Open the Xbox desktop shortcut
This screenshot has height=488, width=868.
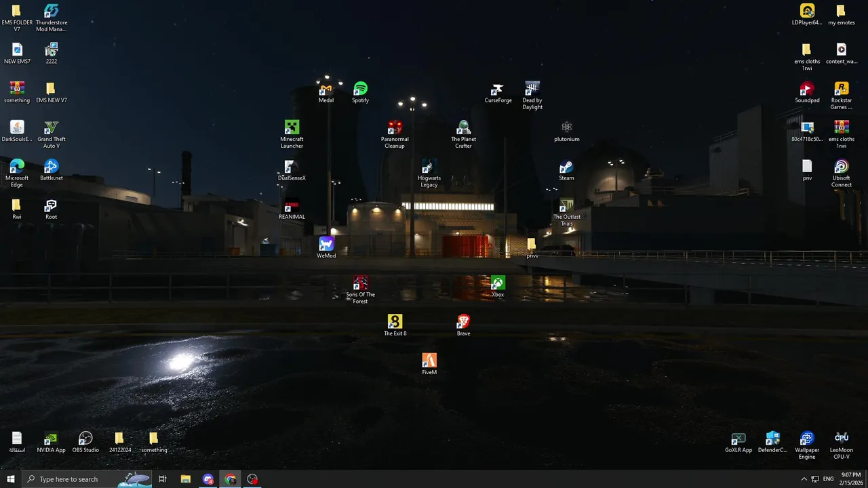coord(498,287)
